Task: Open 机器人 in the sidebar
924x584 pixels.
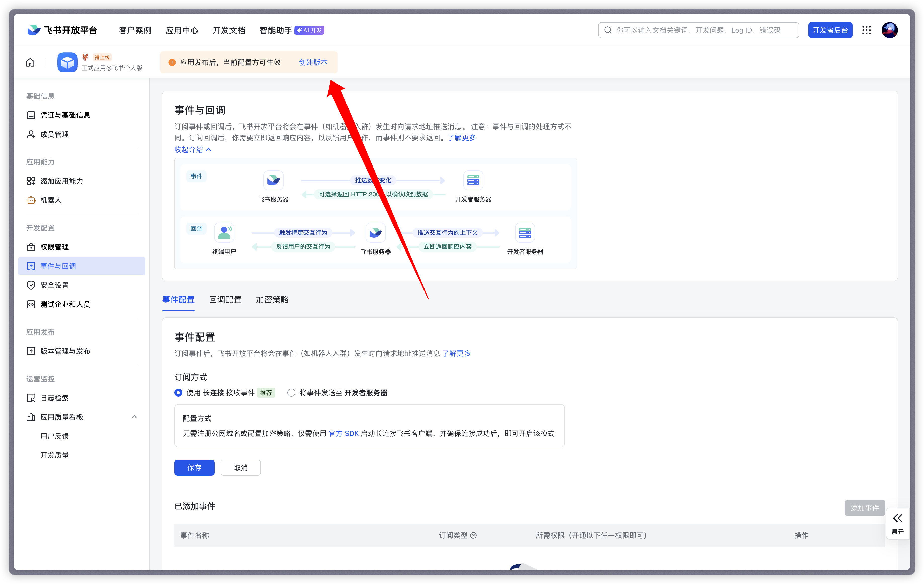Action: [51, 200]
